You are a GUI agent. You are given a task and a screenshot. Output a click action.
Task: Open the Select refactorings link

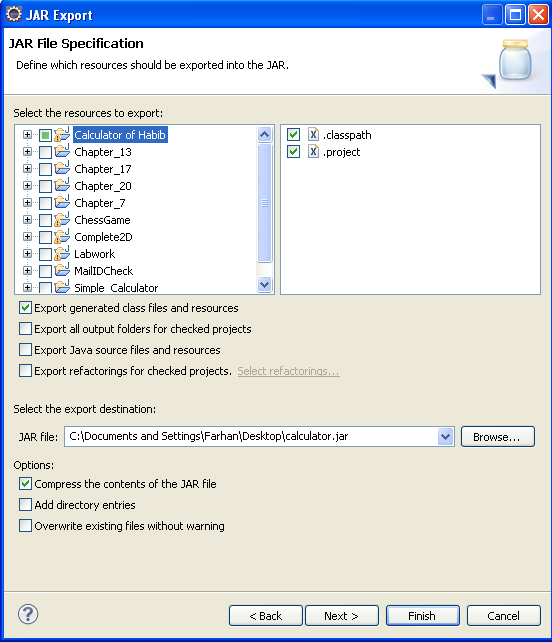tap(288, 371)
